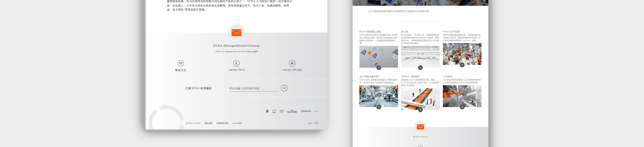Open the 无人驾驶运输系统 thumbnail image

tap(379, 96)
